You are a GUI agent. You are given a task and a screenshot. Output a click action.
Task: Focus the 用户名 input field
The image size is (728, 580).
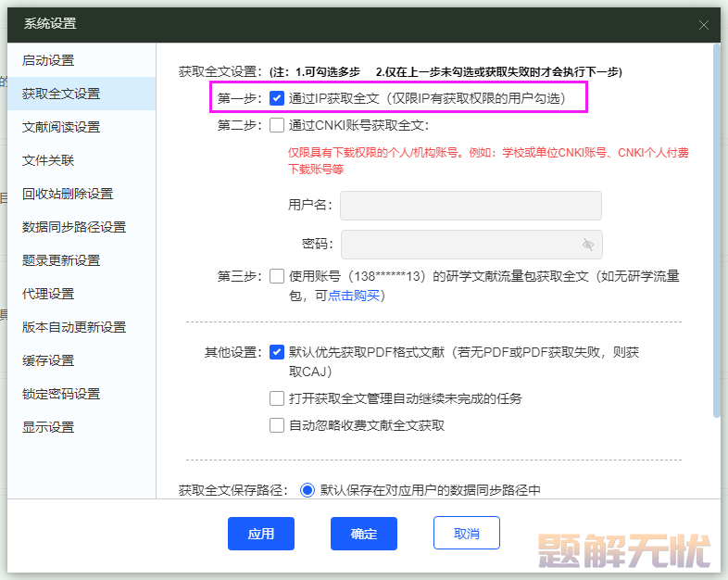point(471,206)
